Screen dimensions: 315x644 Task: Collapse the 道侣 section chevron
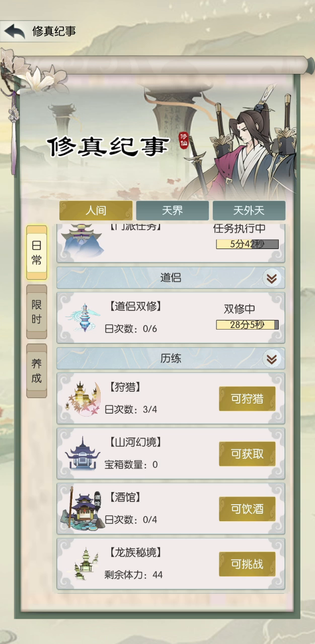(272, 278)
